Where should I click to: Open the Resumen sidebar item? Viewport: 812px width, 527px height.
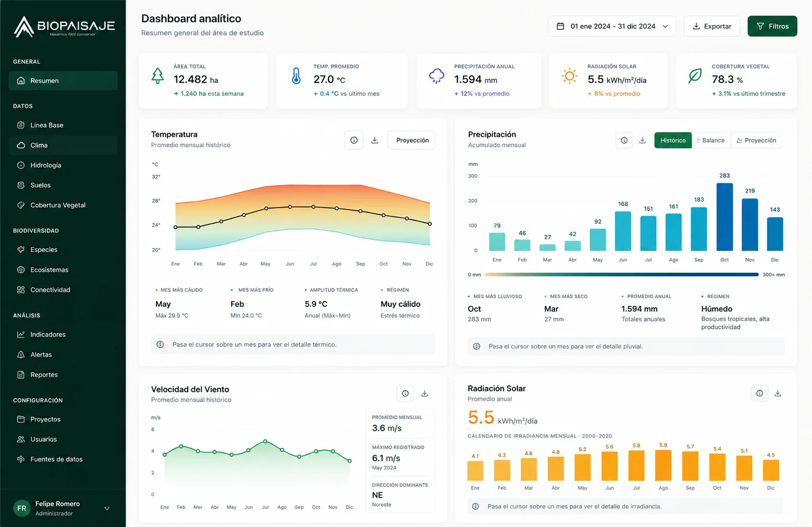coord(63,81)
